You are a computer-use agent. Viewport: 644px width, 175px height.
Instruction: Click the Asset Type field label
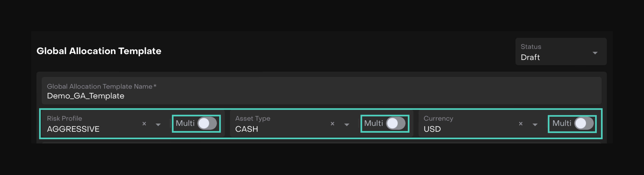point(252,118)
